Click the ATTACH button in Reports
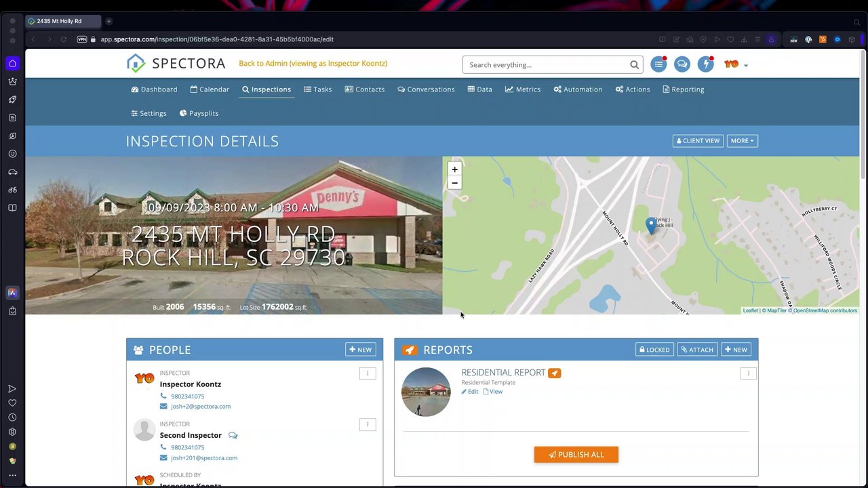The image size is (868, 488). (x=697, y=350)
